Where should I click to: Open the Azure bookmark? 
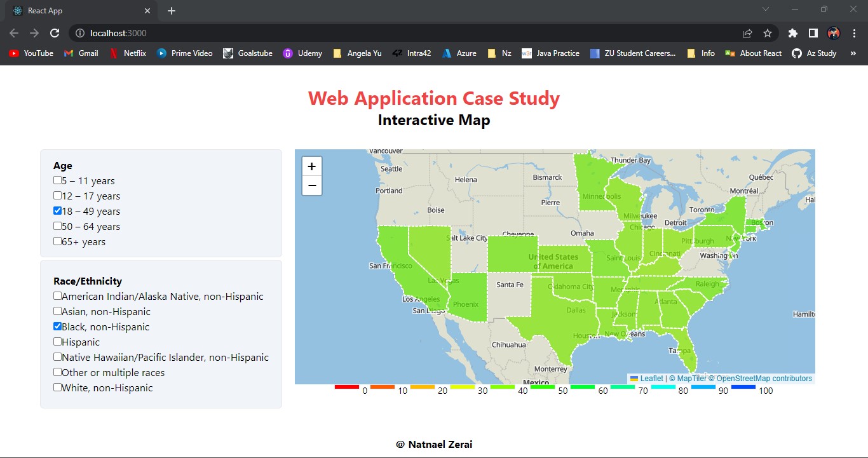pyautogui.click(x=459, y=53)
